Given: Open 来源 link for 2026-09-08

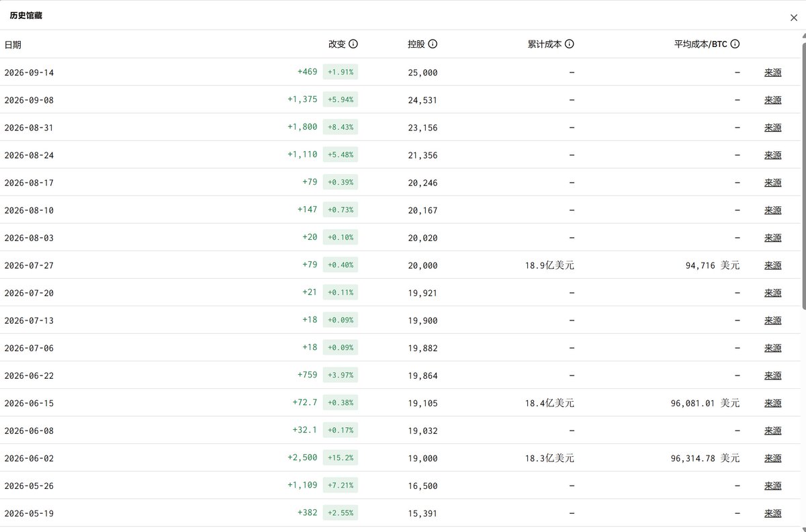Looking at the screenshot, I should point(773,100).
